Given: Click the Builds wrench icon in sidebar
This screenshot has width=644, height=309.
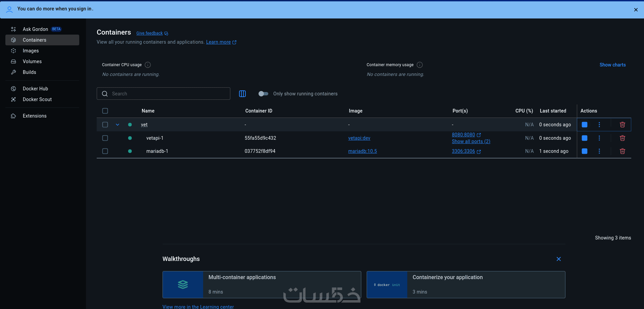Looking at the screenshot, I should click(x=13, y=72).
